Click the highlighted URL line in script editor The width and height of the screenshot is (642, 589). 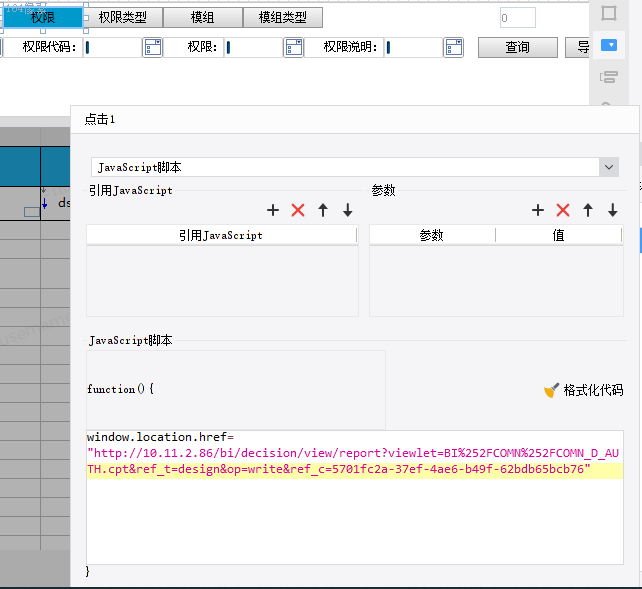click(x=355, y=469)
